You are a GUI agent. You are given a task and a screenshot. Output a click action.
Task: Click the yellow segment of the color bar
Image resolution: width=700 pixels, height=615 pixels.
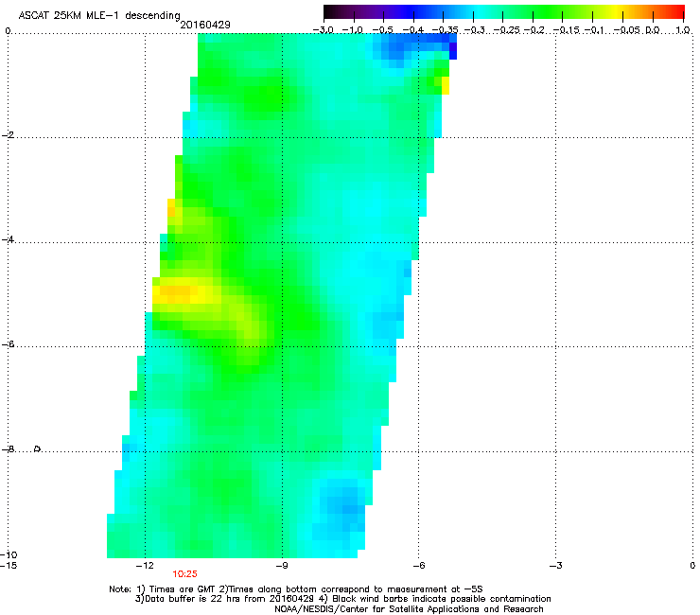616,11
